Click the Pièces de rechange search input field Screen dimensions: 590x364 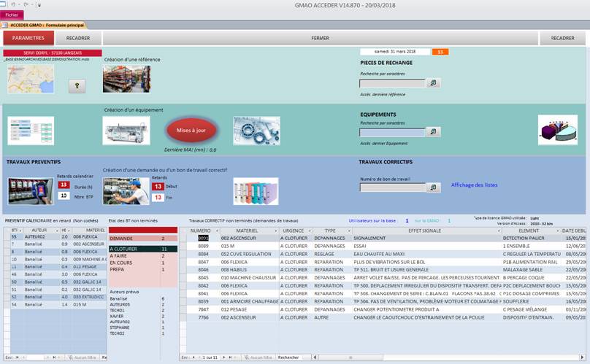(392, 83)
